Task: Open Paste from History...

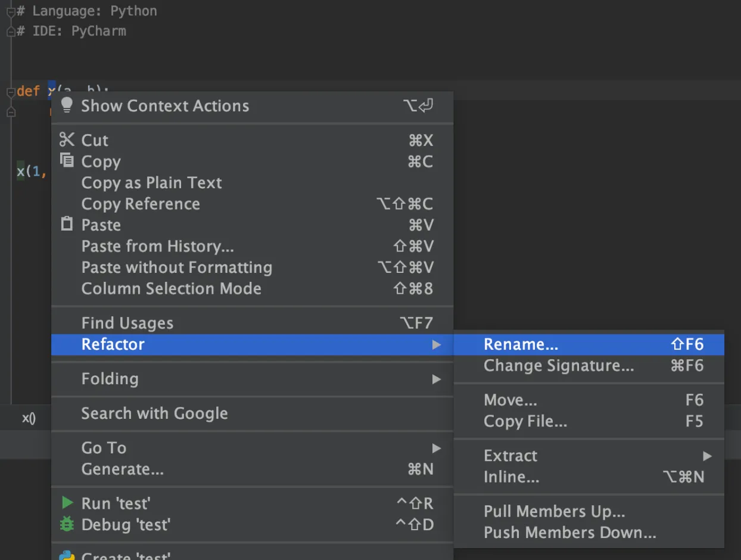Action: [x=253, y=246]
